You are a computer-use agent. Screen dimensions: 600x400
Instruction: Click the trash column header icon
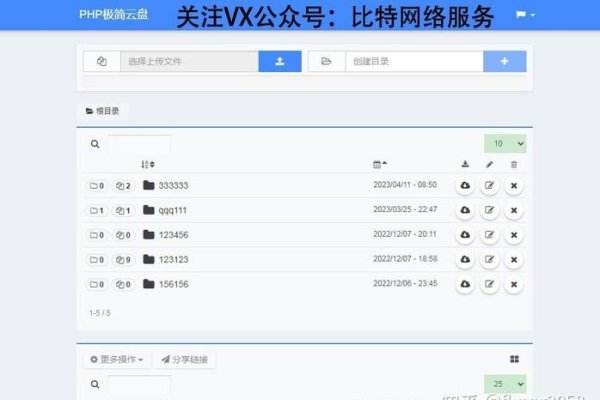[514, 165]
